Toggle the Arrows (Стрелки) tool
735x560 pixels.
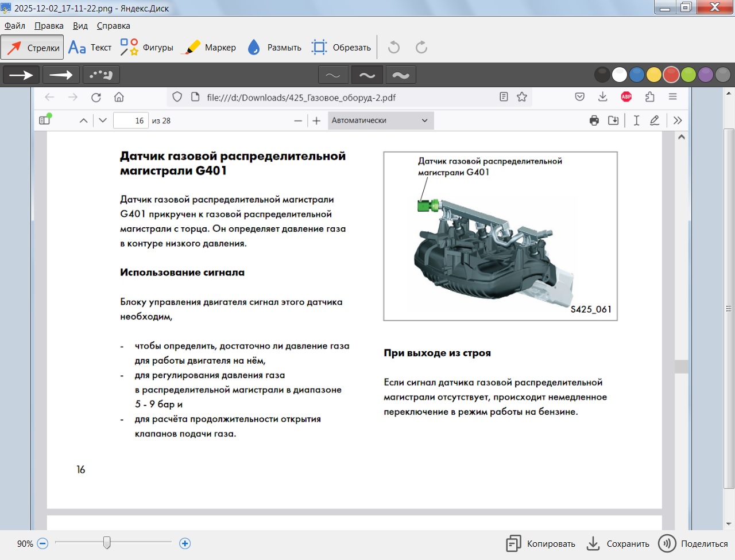coord(32,48)
